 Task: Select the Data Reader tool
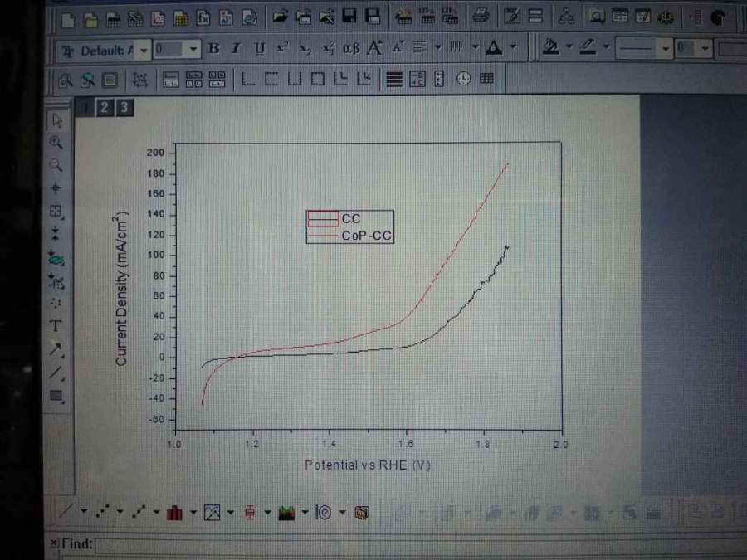coord(56,211)
